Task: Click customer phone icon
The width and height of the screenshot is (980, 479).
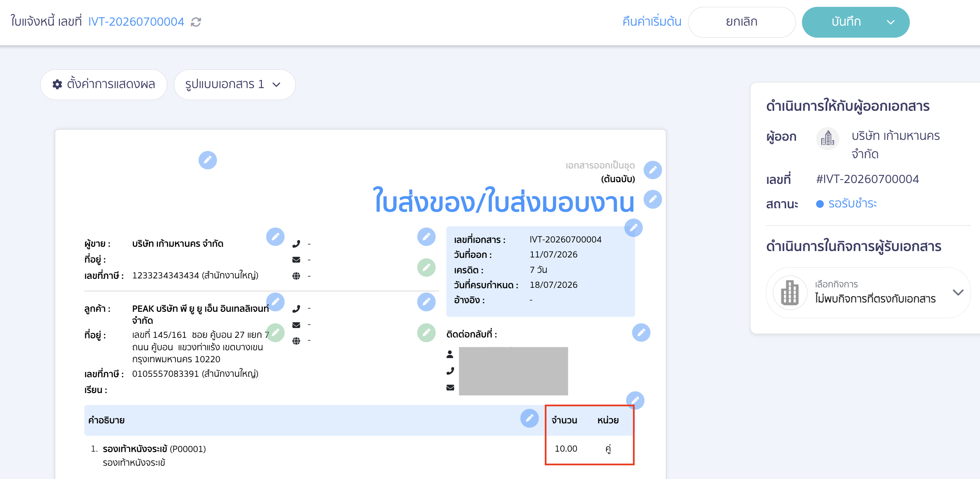Action: [296, 309]
